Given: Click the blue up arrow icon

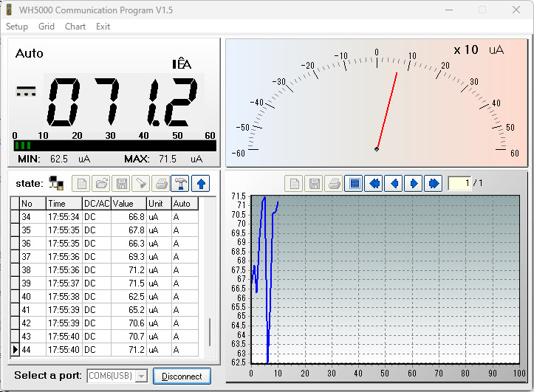Looking at the screenshot, I should click(x=200, y=183).
